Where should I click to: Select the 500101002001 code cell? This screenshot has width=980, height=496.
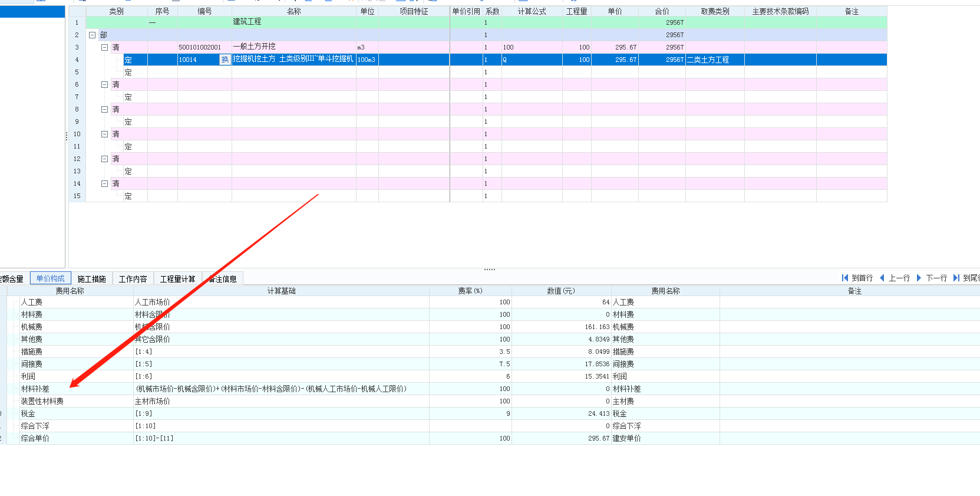pyautogui.click(x=204, y=47)
